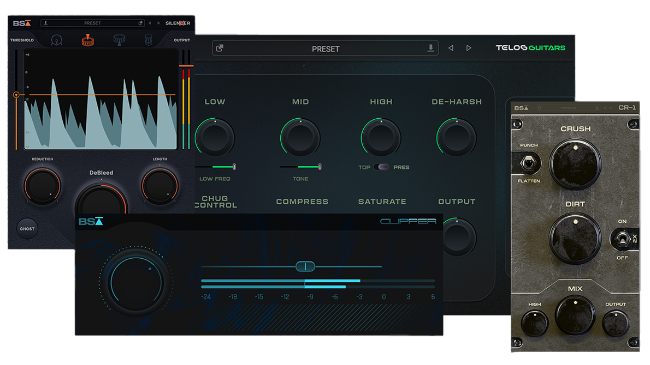Click the Silencer preset save icon
Viewport: 650px width, 365px height.
point(140,23)
